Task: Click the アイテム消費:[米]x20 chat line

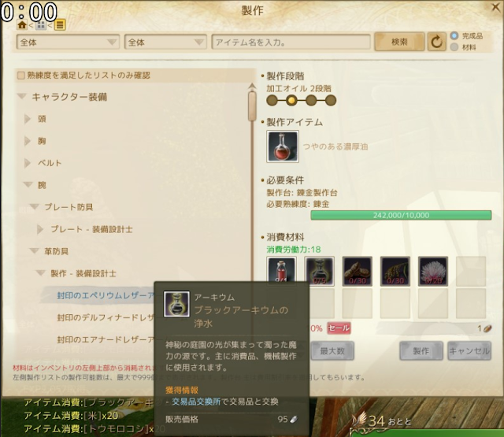Action: tap(71, 416)
